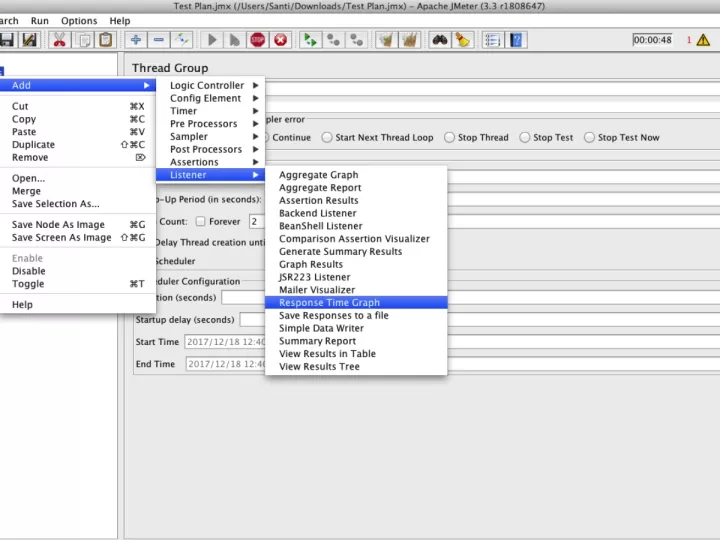
Task: Click the Clear All broom icon
Action: (410, 40)
